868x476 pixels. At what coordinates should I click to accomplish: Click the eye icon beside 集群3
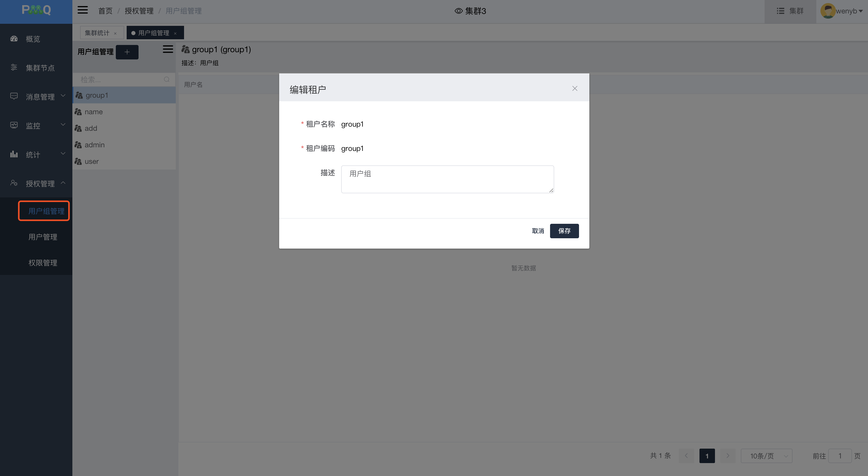click(x=458, y=11)
